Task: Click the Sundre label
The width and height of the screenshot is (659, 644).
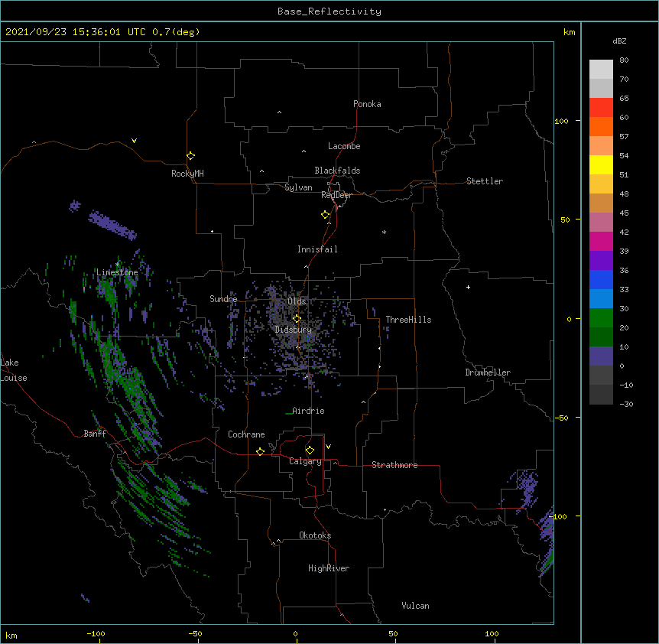Action: (x=223, y=299)
